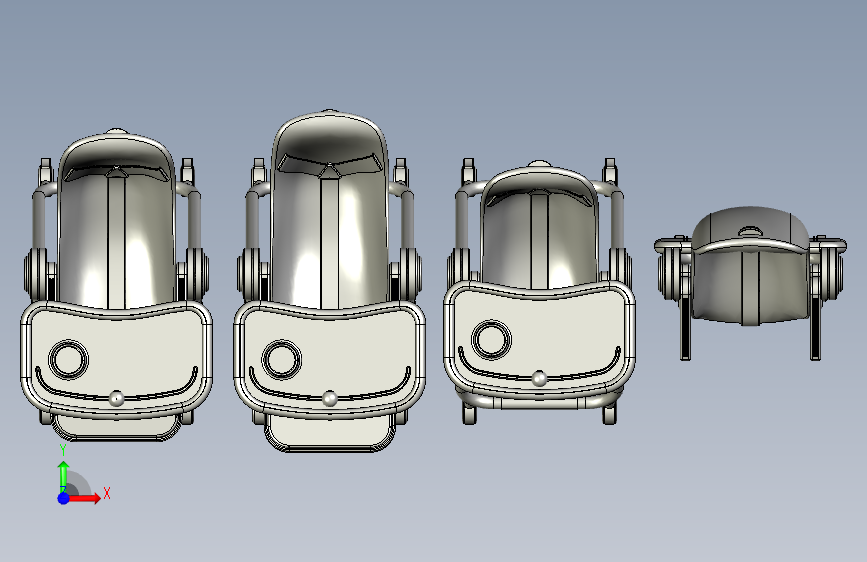Click the 'Y' axis label text
The height and width of the screenshot is (562, 867).
click(x=63, y=450)
